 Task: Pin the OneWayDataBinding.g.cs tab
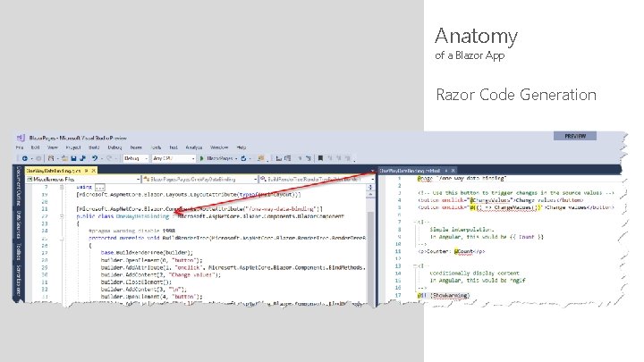click(86, 171)
